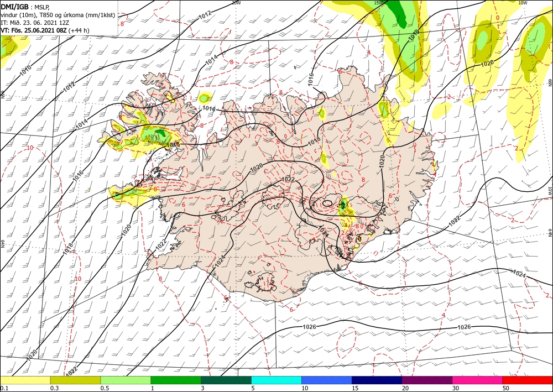Click 'VT: Fös. 25.06.2021 08Z (+44 h)' line
Viewport: 553px width, 392px height.
tap(45, 30)
